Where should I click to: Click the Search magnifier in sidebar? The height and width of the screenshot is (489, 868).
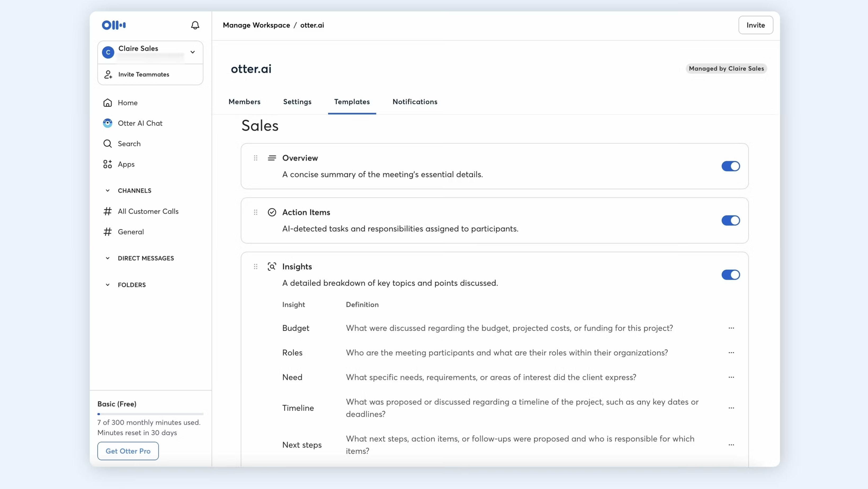pos(108,144)
